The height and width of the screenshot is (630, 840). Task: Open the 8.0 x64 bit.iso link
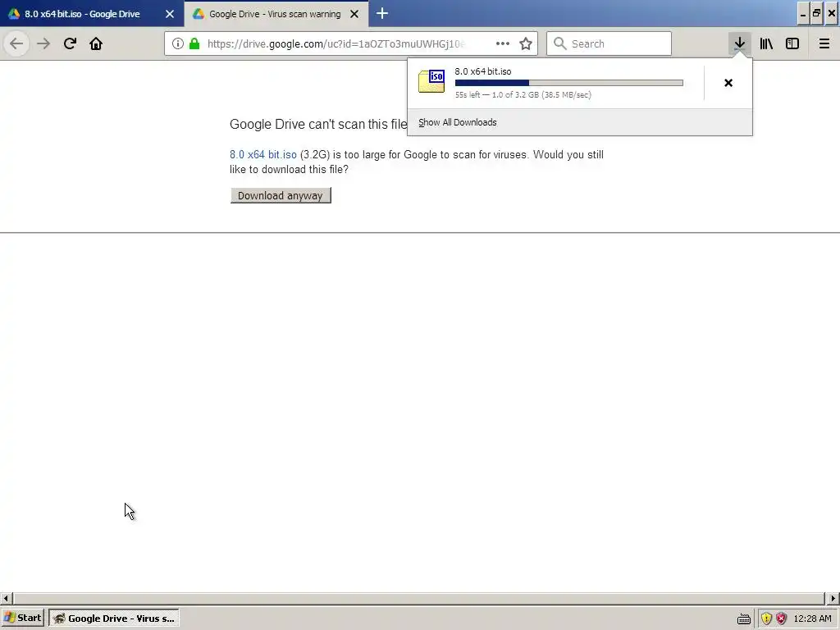[x=263, y=155]
